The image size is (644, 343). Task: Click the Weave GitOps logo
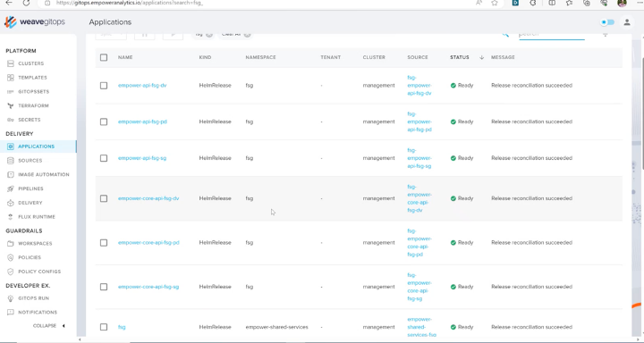pyautogui.click(x=35, y=22)
